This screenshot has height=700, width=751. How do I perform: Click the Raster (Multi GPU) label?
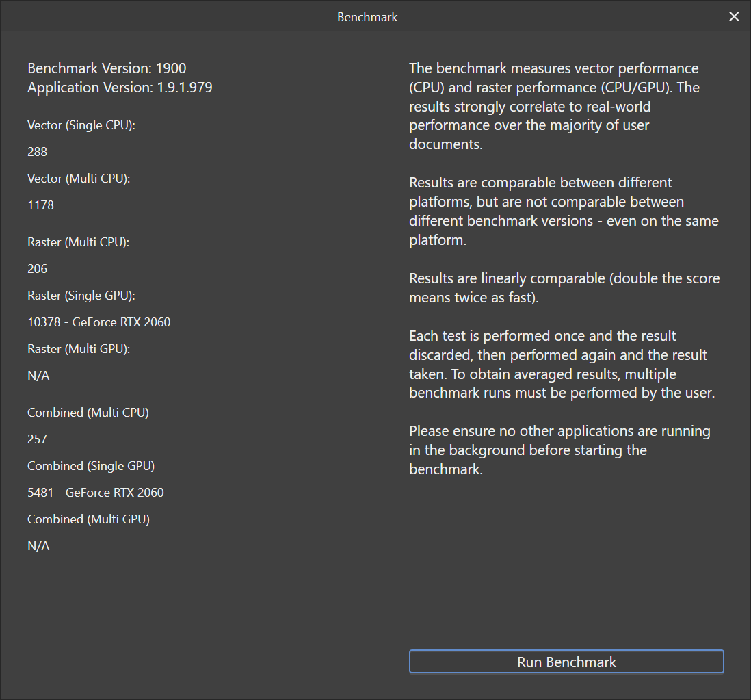79,349
